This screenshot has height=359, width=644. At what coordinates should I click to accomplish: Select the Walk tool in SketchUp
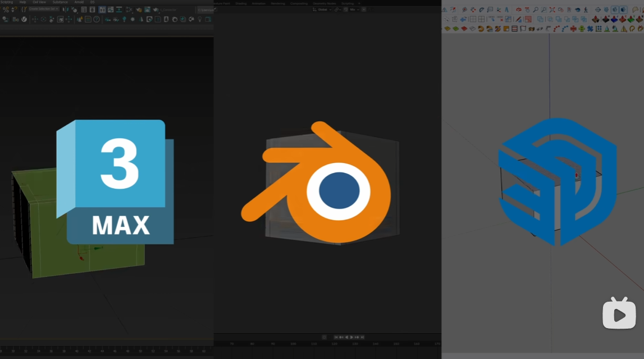[x=586, y=10]
